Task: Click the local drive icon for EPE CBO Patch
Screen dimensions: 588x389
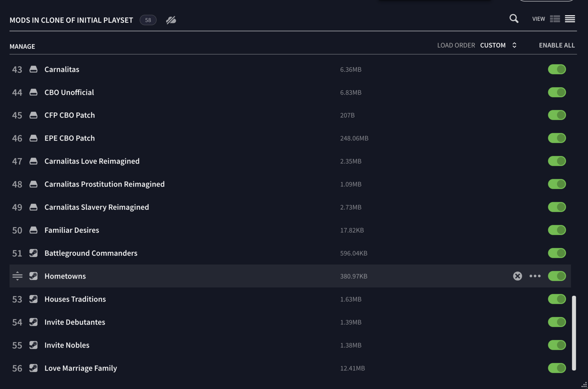Action: point(33,138)
